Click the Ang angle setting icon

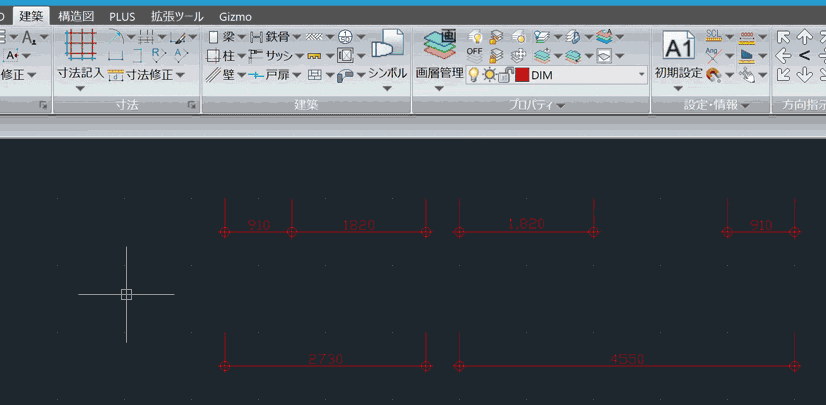tap(713, 55)
